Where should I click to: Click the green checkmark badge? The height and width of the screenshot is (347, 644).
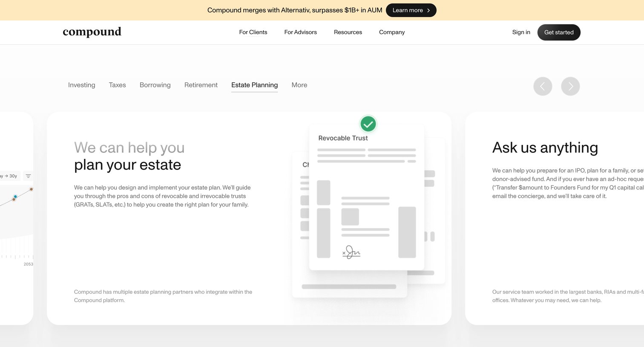(368, 124)
